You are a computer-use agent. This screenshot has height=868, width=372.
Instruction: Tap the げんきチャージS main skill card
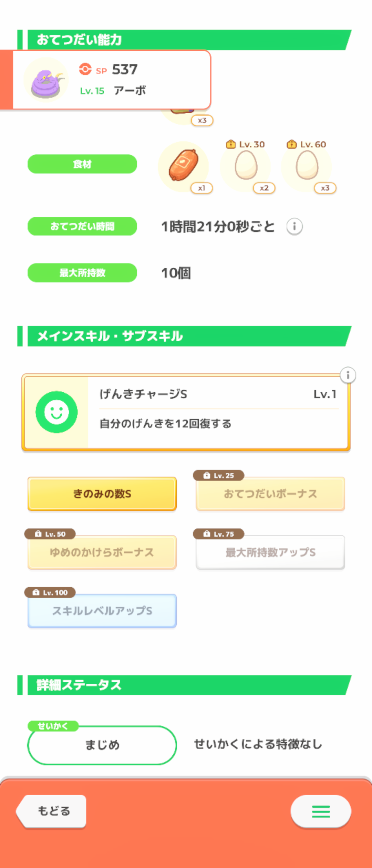(217, 412)
